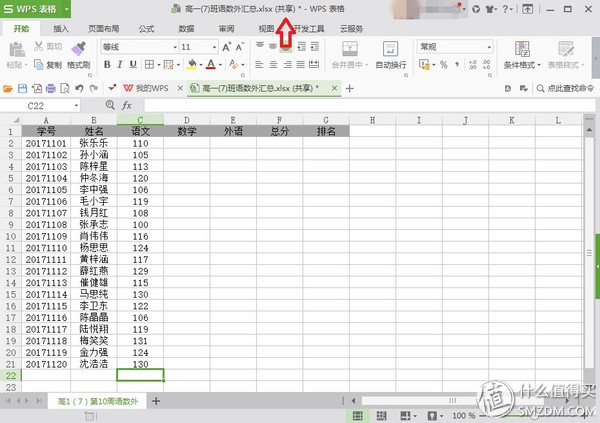Switch to page break preview in status bar
The image size is (600, 423).
coord(381,416)
